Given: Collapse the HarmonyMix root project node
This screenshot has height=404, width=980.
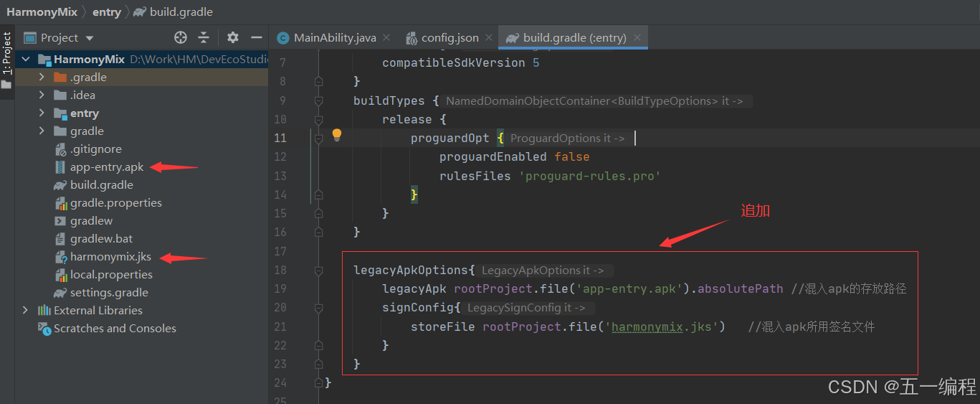Looking at the screenshot, I should pos(26,59).
